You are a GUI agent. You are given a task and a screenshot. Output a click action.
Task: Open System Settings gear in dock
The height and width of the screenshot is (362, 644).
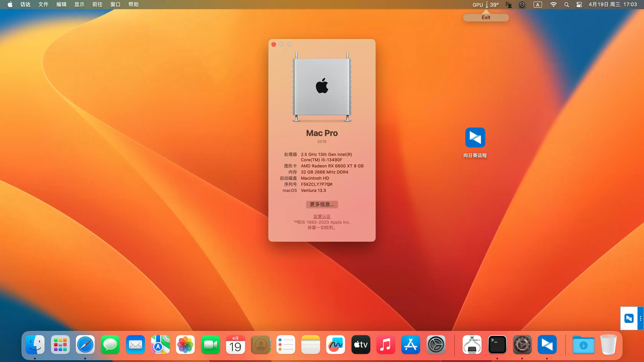click(436, 345)
